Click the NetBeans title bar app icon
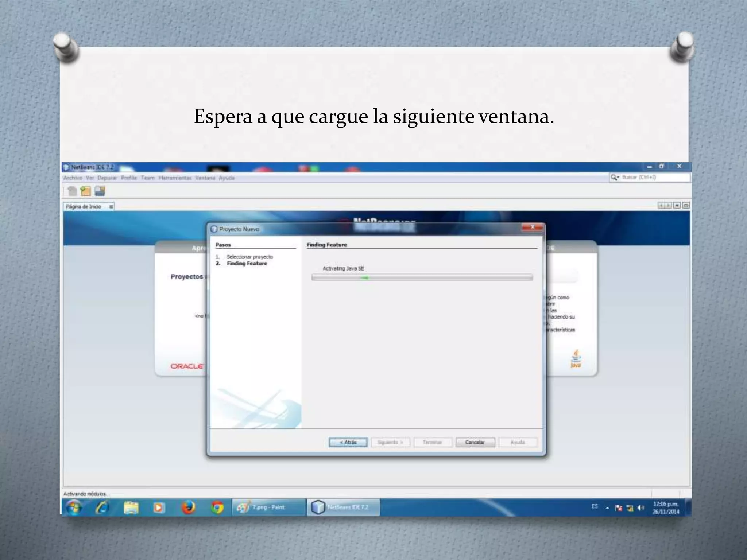The image size is (747, 560). pos(66,167)
